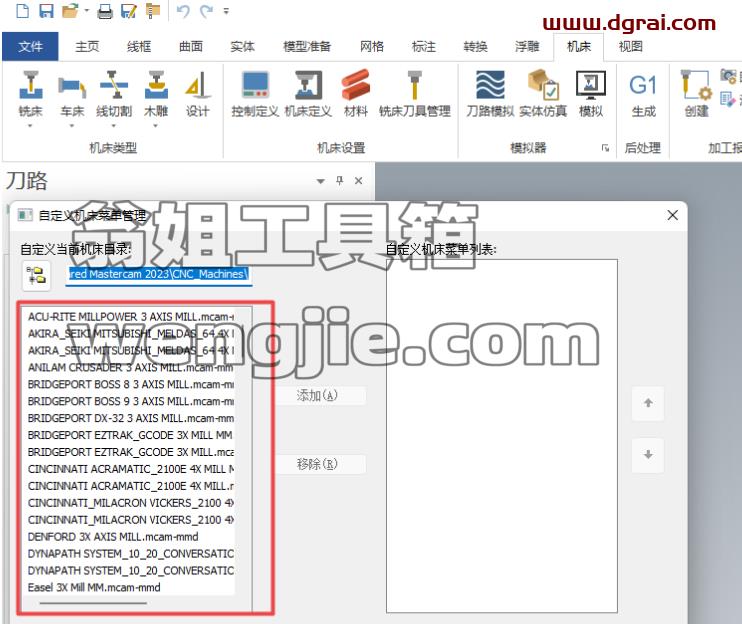
Task: Select BRIDGEPORT BOSS 9 3 AXIS MILL
Action: point(131,401)
